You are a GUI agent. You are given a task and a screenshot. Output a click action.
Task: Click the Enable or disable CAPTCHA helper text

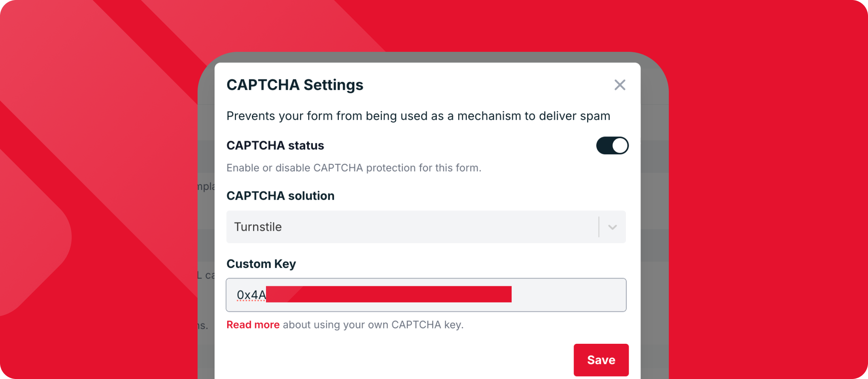pyautogui.click(x=354, y=168)
